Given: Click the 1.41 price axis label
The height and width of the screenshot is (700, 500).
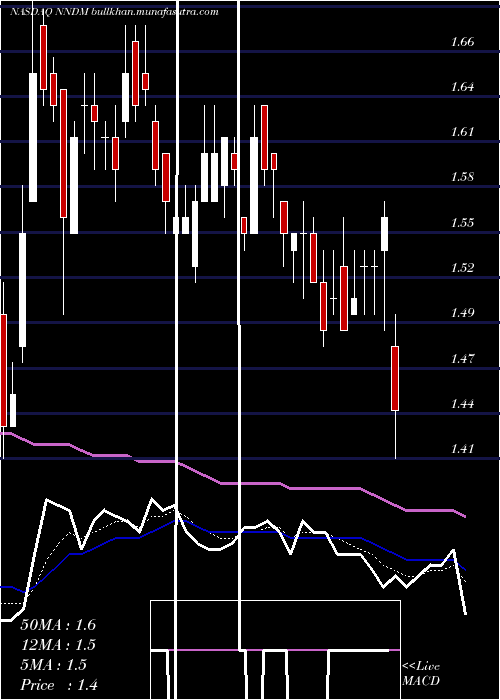Looking at the screenshot, I should (462, 449).
